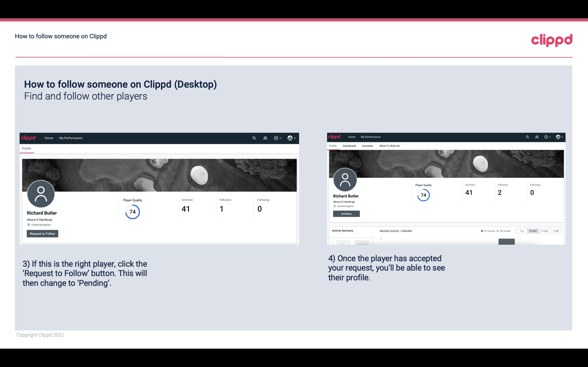Image resolution: width=588 pixels, height=367 pixels.
Task: Expand the user account dropdown menu
Action: pyautogui.click(x=295, y=138)
